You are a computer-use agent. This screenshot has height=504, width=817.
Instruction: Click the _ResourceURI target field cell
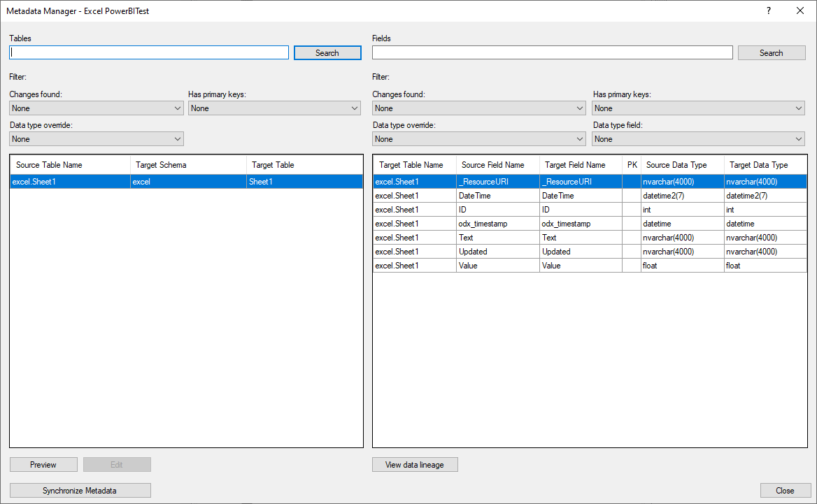pyautogui.click(x=581, y=182)
